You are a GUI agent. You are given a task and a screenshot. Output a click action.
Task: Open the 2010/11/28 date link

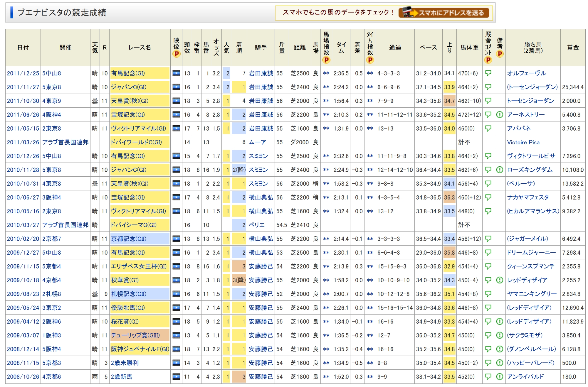tap(23, 170)
